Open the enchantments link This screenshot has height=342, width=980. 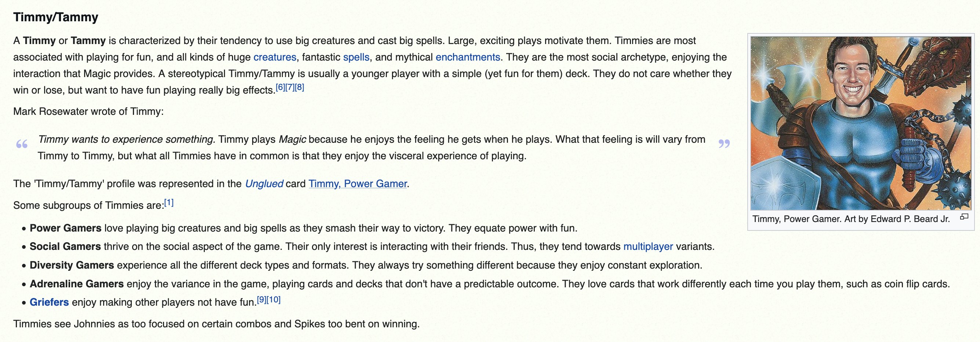point(468,57)
